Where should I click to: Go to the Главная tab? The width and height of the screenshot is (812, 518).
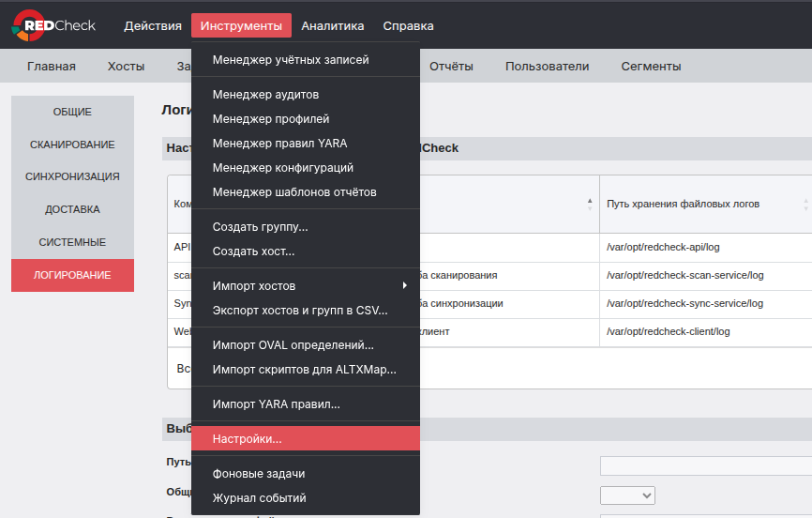click(x=52, y=67)
